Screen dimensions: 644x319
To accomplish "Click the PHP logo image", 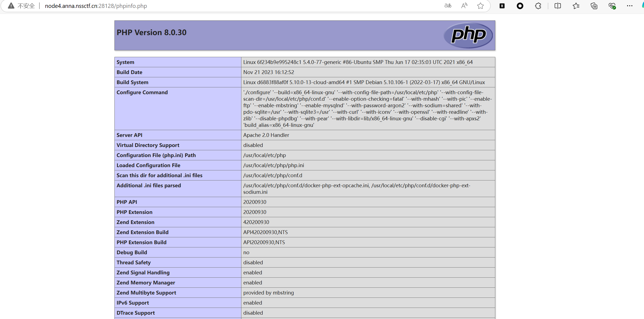I will click(x=468, y=35).
